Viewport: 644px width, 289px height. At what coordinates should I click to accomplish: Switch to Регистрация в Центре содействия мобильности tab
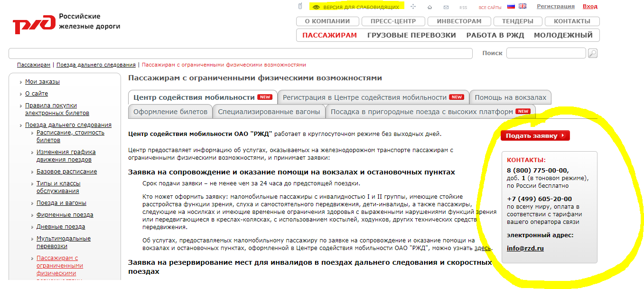click(373, 97)
